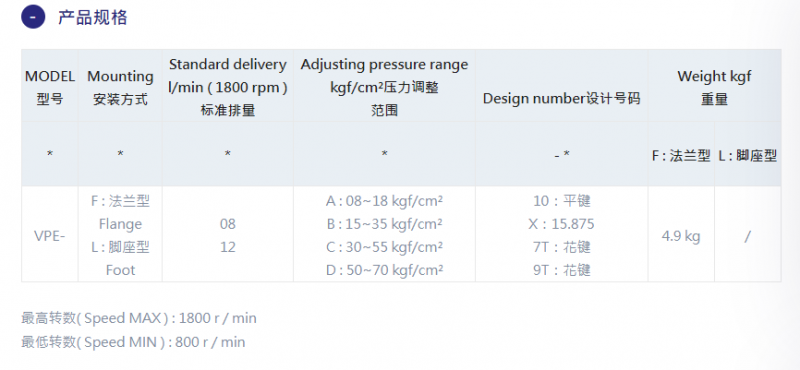The height and width of the screenshot is (370, 800).
Task: Select the Foot mounting option text
Action: pos(120,270)
